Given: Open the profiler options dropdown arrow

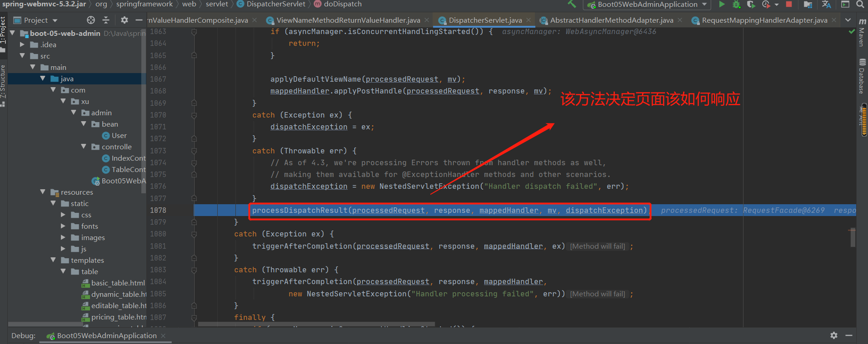Looking at the screenshot, I should click(777, 5).
